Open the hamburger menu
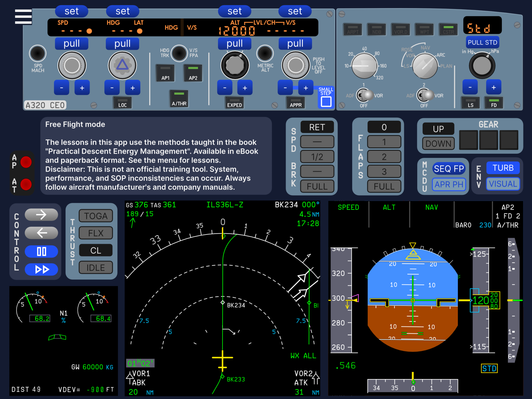Viewport: 532px width, 399px height. (23, 16)
